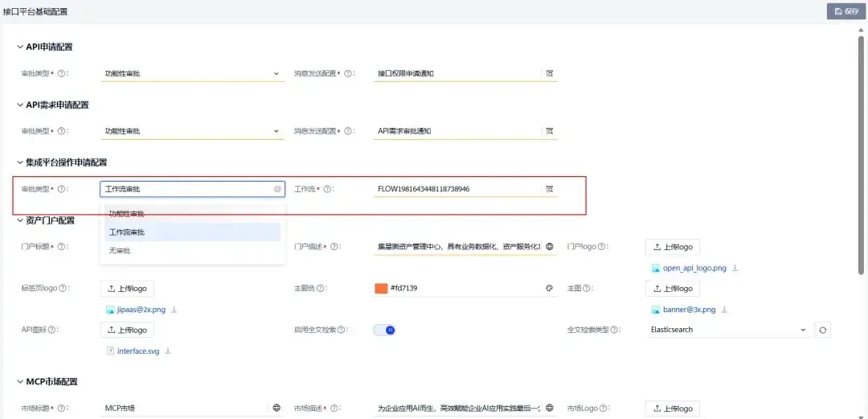
Task: Open the interface.svg file link
Action: pyautogui.click(x=138, y=351)
